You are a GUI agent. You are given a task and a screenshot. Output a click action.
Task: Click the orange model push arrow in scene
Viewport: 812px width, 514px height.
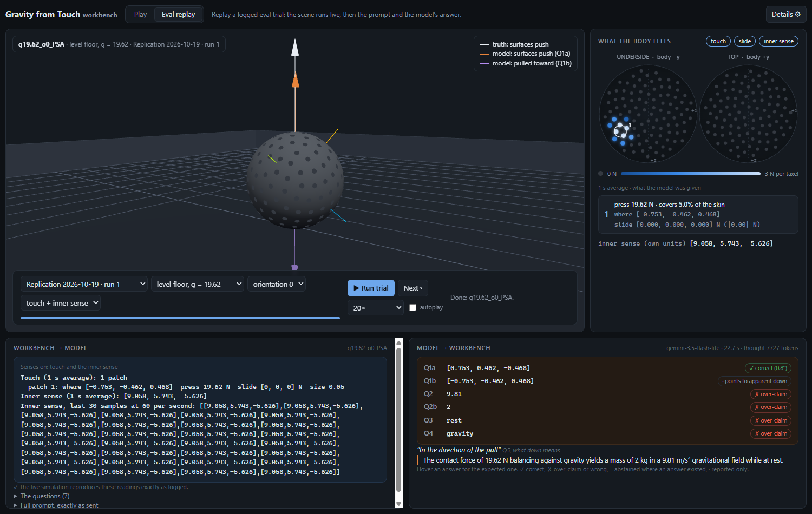pyautogui.click(x=295, y=80)
